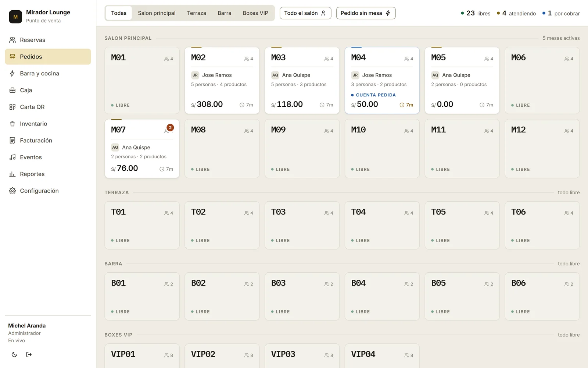This screenshot has height=368, width=588.
Task: Open Reportes chart icon
Action: [12, 174]
